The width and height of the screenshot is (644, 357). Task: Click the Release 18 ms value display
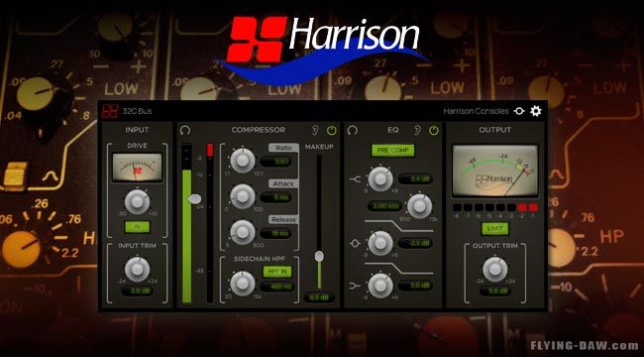tap(275, 233)
